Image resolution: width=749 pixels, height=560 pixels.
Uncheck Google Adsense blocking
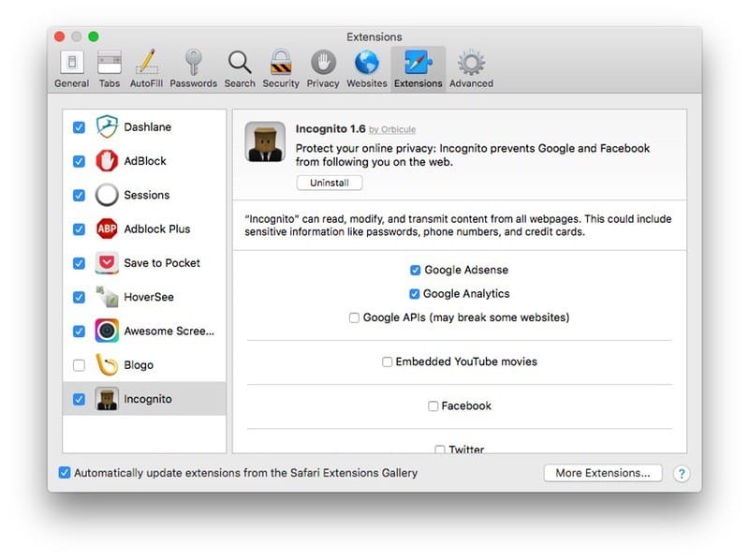click(x=414, y=270)
